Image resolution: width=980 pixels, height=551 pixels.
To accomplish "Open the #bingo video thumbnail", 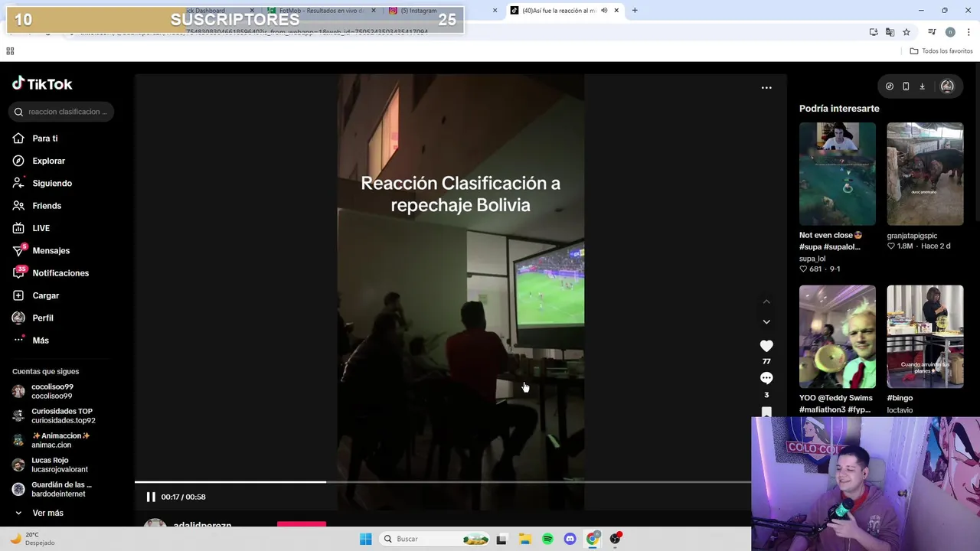I will (x=925, y=337).
